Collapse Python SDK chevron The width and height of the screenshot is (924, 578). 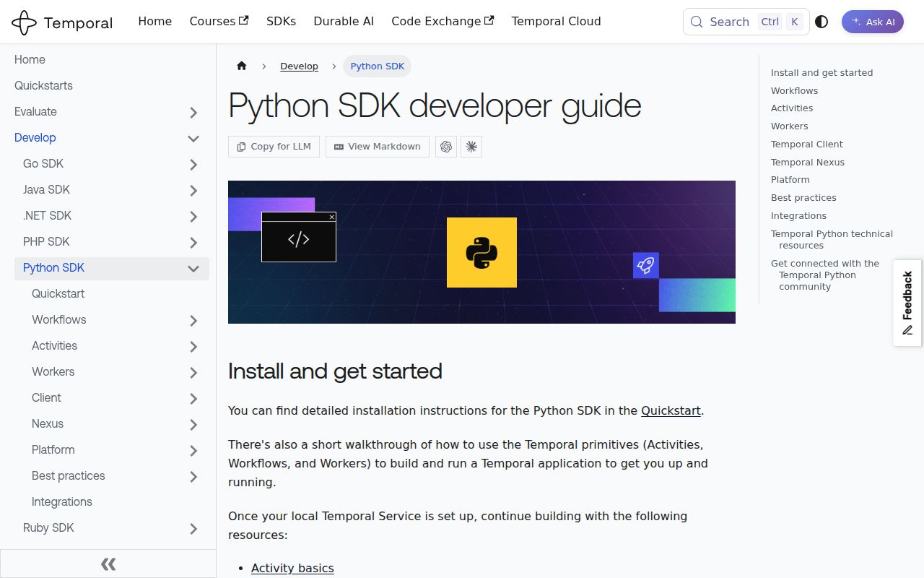point(193,268)
